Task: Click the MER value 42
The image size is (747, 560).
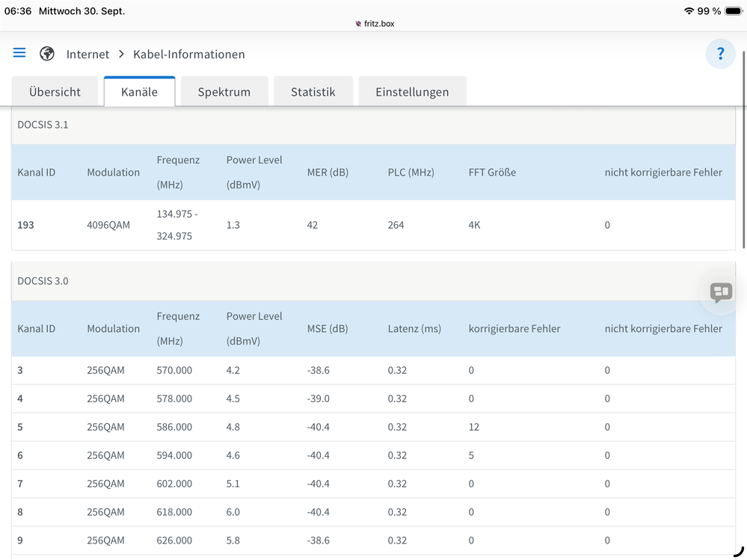Action: [x=312, y=225]
